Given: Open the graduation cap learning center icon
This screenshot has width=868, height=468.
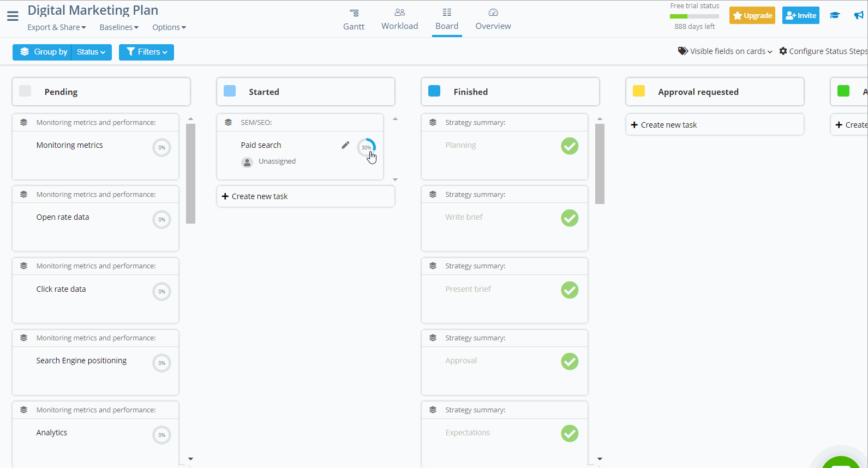Looking at the screenshot, I should (x=835, y=15).
